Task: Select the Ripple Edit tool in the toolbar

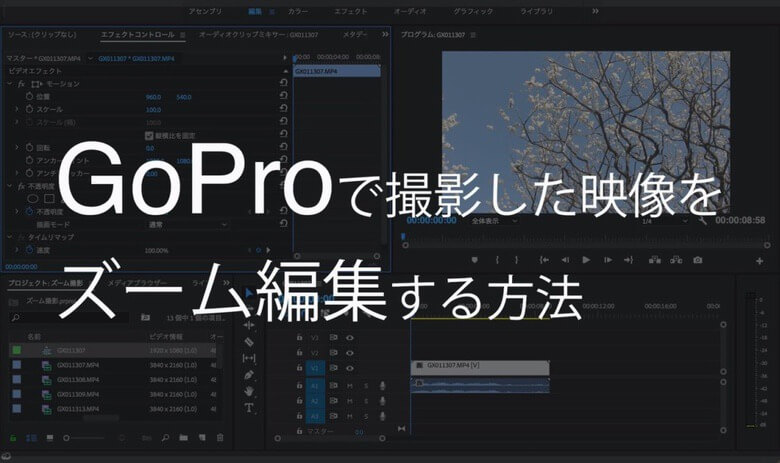Action: point(249,325)
